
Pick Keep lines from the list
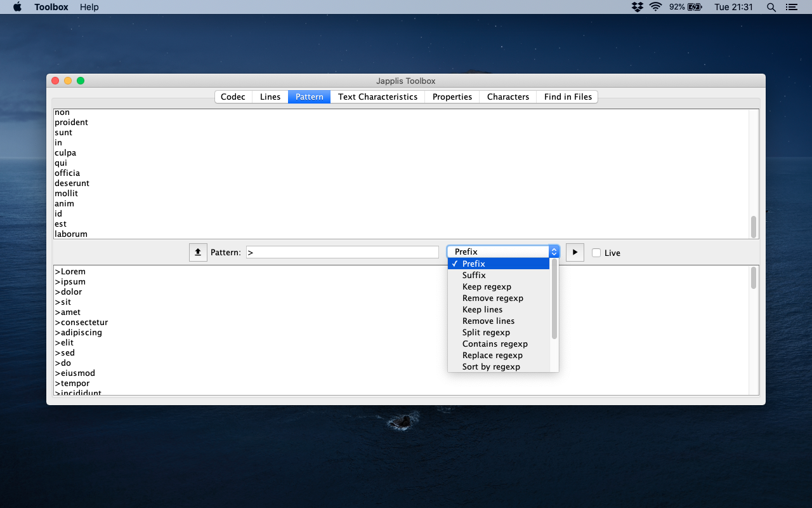pos(482,309)
